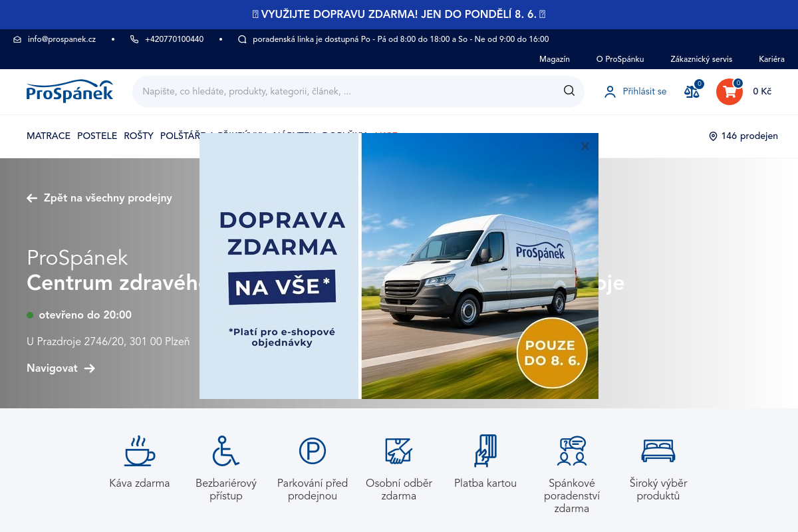Click the personal pickup handover icon
798x532 pixels.
(x=399, y=451)
